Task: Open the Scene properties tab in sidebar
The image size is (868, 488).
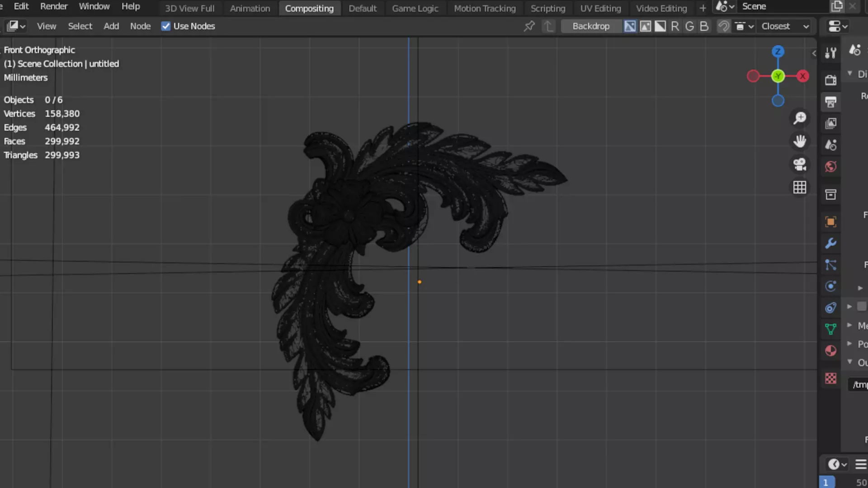Action: point(830,145)
